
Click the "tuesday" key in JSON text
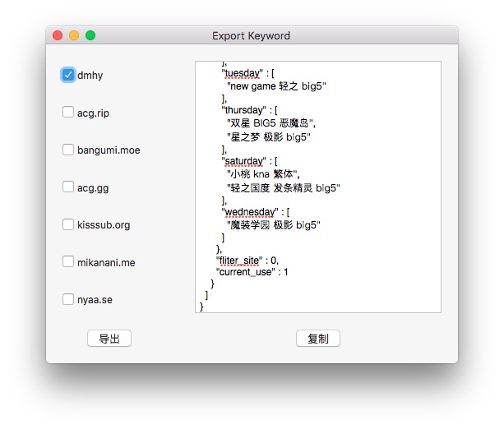click(x=243, y=73)
